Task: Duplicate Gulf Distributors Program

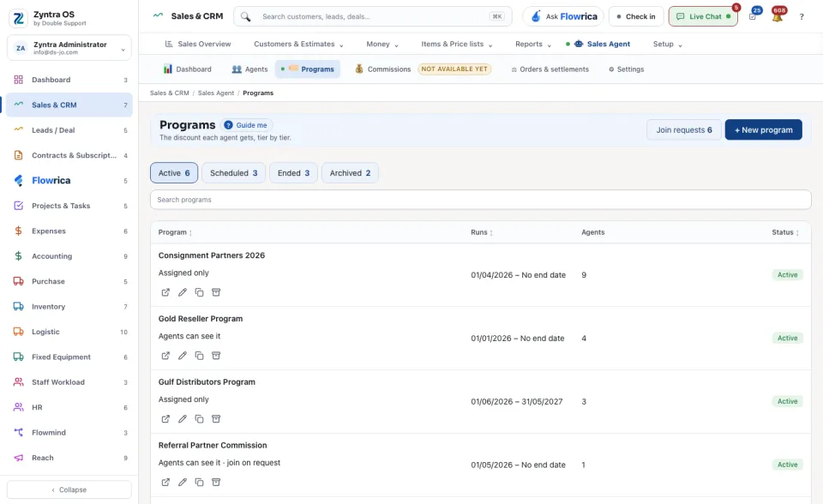Action: coord(199,419)
